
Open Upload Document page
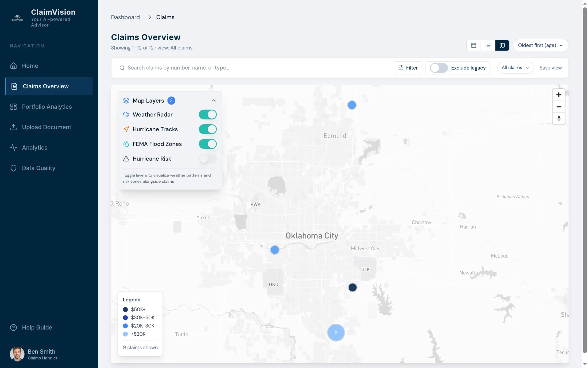(x=49, y=127)
